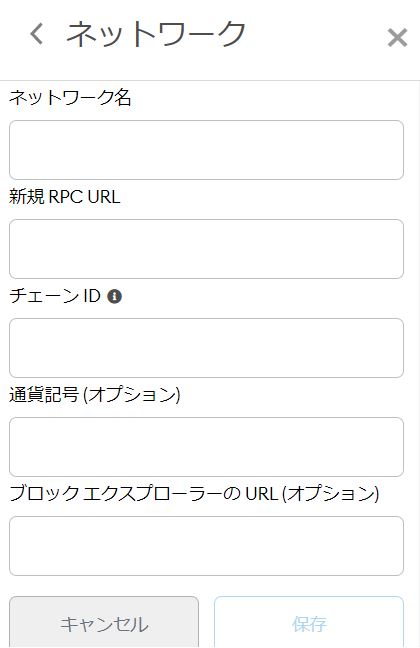
Task: Click the ブロックエクスプローラーの URL label
Action: click(194, 493)
